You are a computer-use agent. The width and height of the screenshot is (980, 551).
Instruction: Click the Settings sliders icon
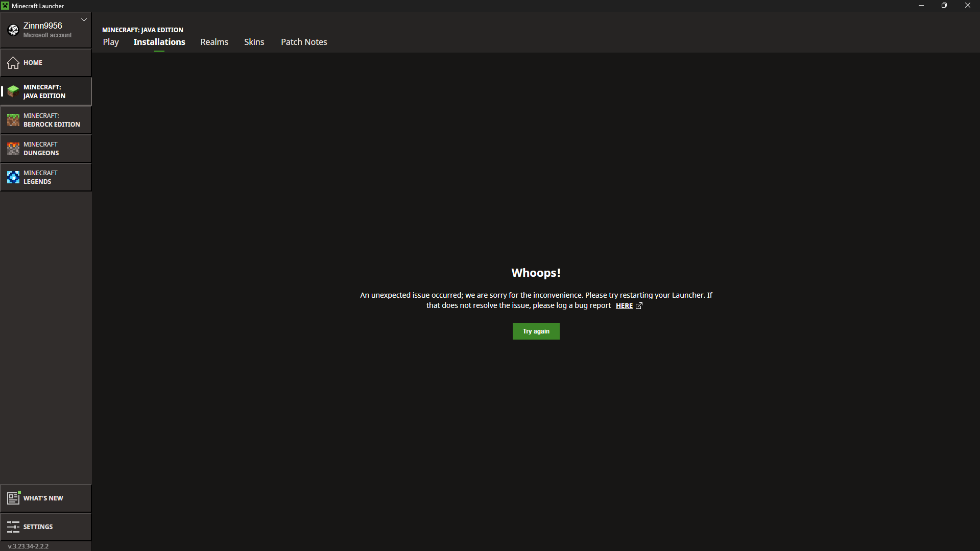[13, 526]
